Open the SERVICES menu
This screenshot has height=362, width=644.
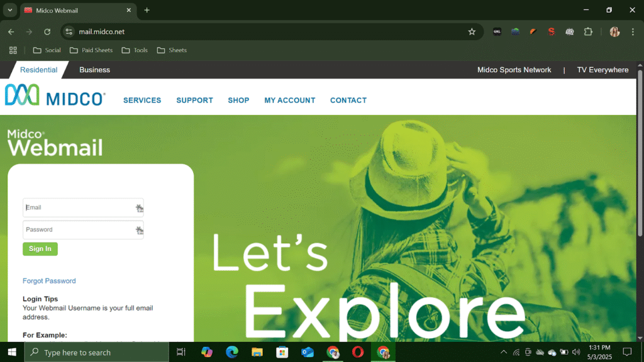pyautogui.click(x=142, y=100)
